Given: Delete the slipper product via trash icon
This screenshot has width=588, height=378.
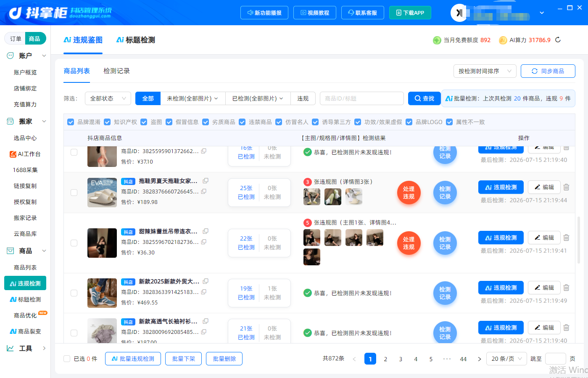Looking at the screenshot, I should [566, 187].
